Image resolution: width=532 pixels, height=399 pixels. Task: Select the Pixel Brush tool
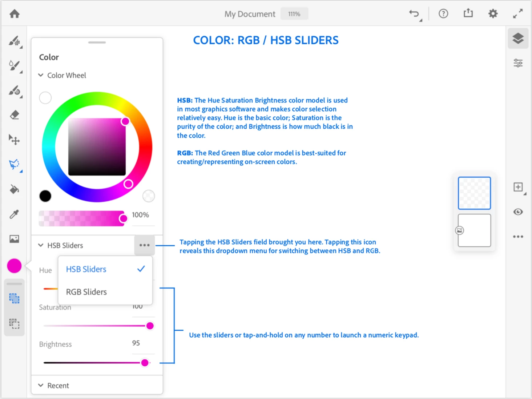pyautogui.click(x=15, y=41)
